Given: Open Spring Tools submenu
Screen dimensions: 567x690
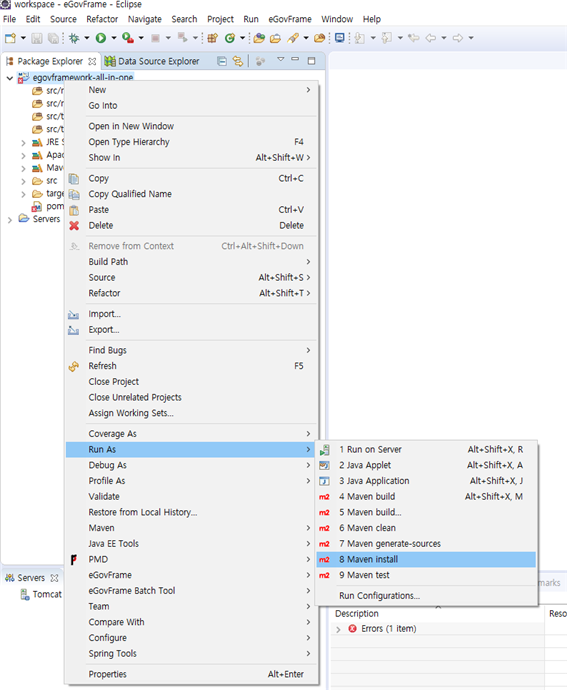Looking at the screenshot, I should [x=191, y=654].
